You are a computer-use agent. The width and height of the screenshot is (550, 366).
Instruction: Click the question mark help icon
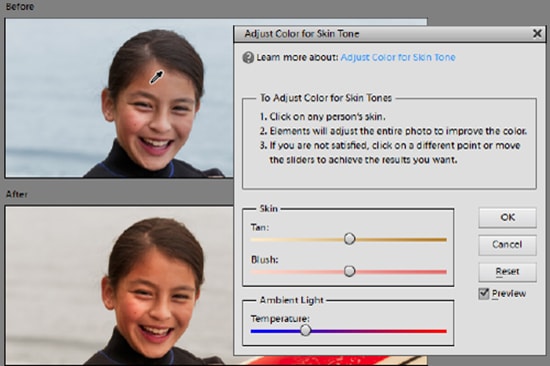tap(248, 58)
